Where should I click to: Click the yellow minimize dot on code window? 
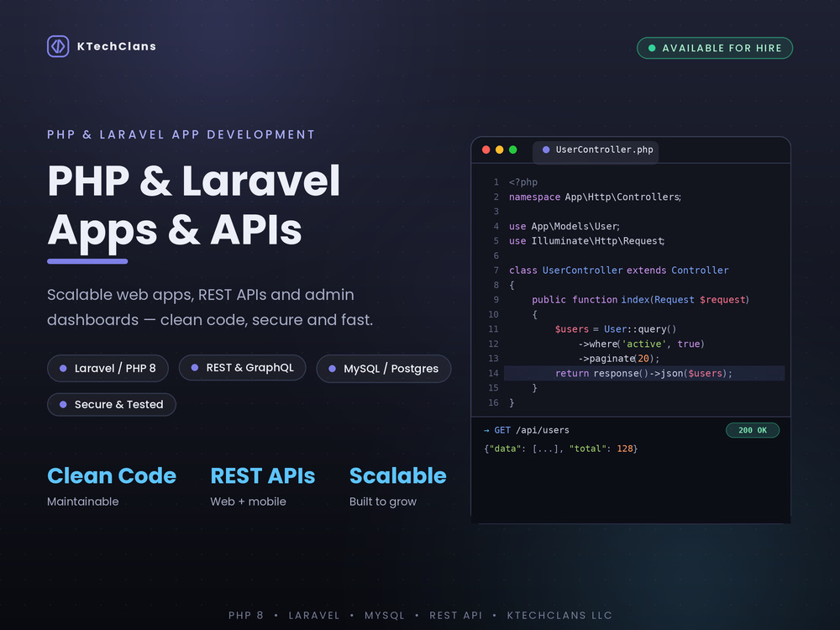[x=499, y=150]
